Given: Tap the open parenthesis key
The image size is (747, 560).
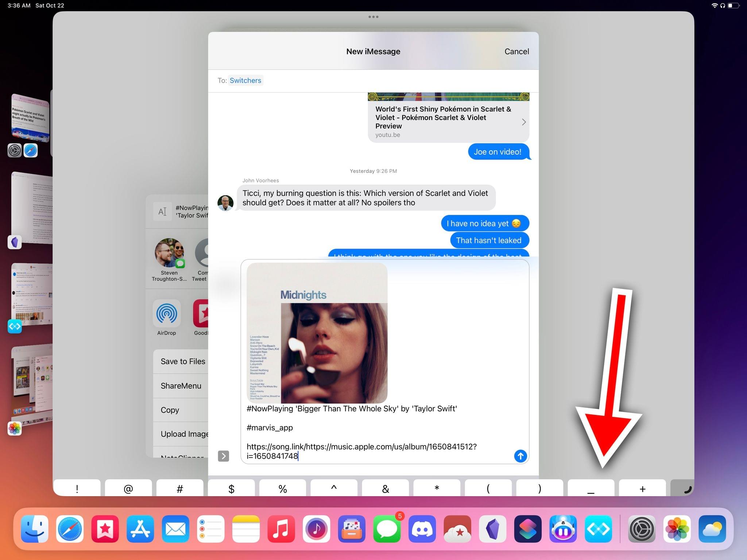Looking at the screenshot, I should tap(488, 488).
